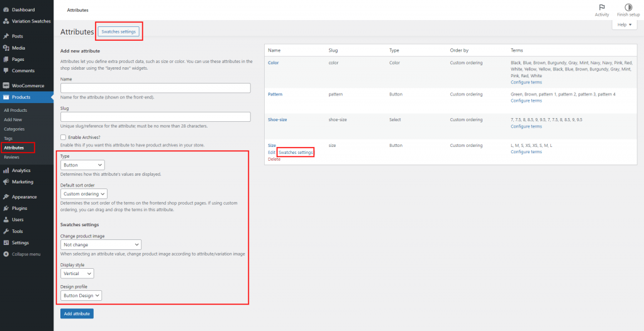This screenshot has width=644, height=331.
Task: Click the Dashboard menu label
Action: click(23, 9)
